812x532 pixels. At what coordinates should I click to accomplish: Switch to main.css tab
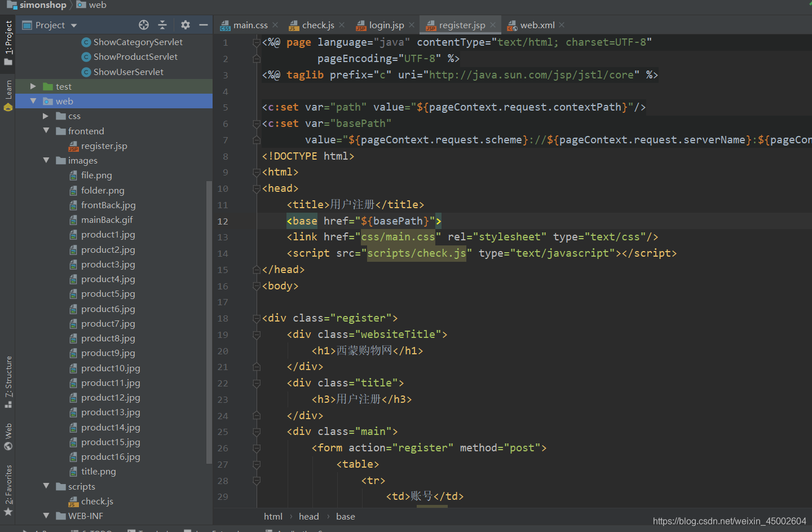coord(250,25)
